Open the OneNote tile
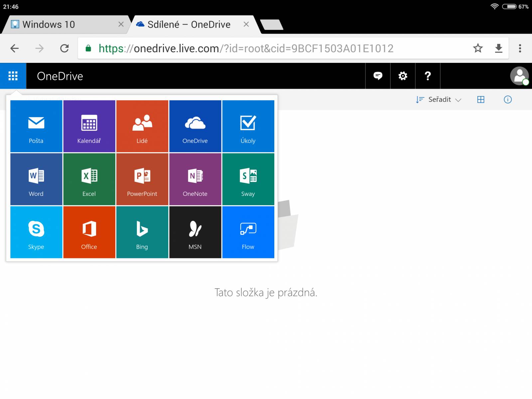This screenshot has height=399, width=532. (195, 179)
